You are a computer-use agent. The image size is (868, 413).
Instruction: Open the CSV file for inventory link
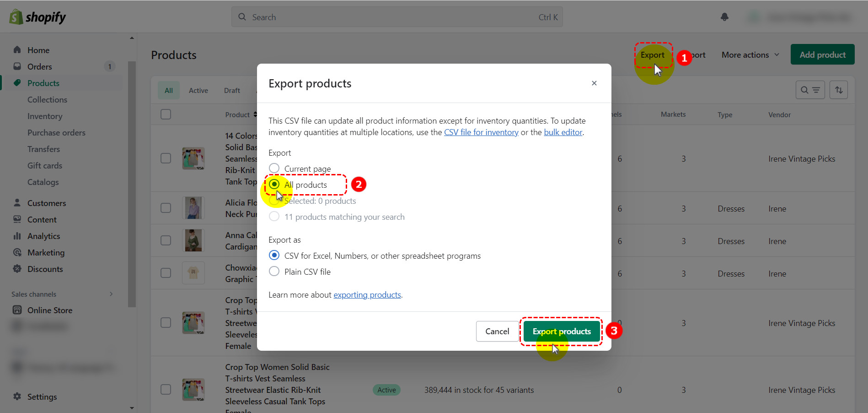click(x=481, y=132)
